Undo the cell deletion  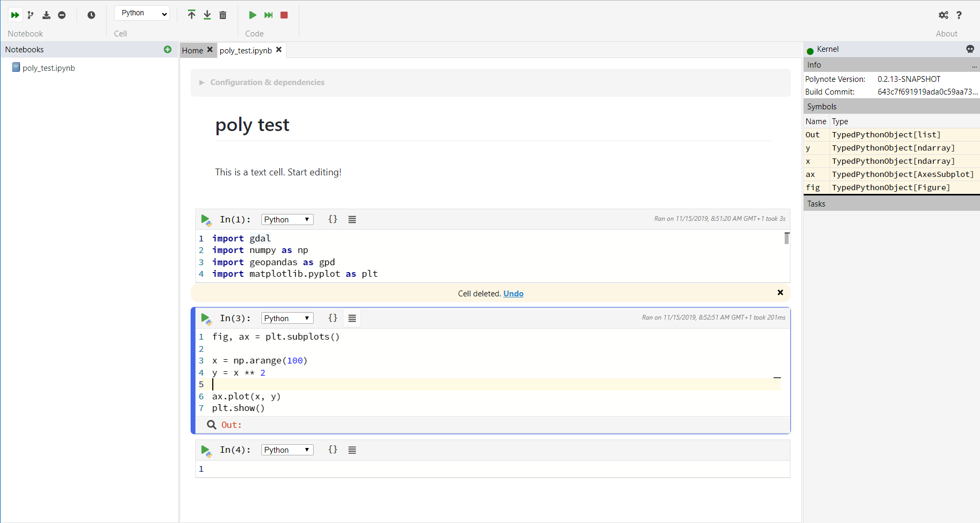click(513, 293)
